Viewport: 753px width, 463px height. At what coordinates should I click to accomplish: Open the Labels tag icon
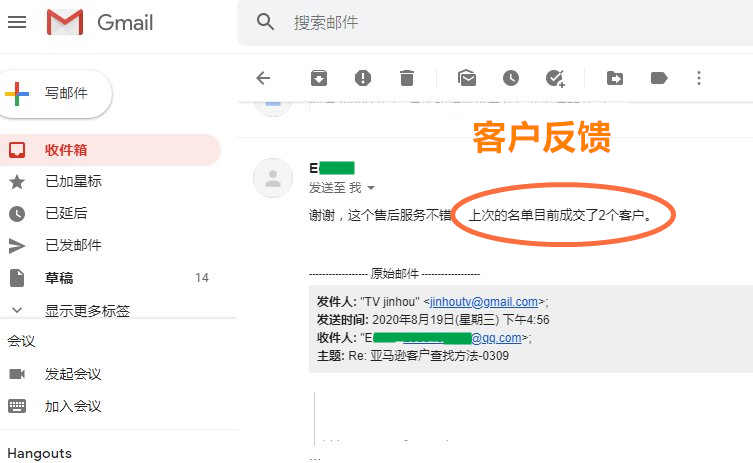pyautogui.click(x=659, y=78)
